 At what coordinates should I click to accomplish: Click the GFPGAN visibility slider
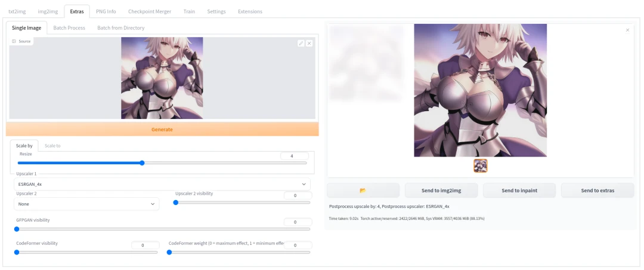(162, 229)
